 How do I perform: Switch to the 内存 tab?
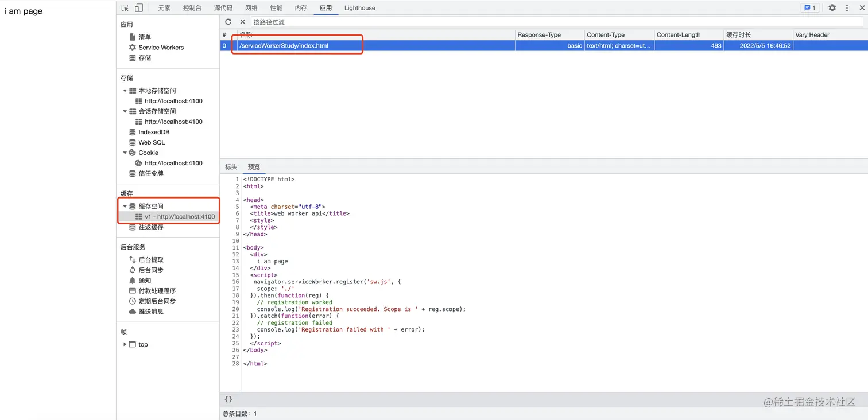pyautogui.click(x=301, y=8)
